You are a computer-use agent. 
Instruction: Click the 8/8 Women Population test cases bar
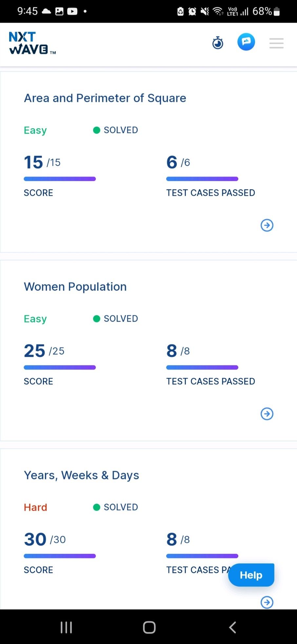[x=202, y=367]
